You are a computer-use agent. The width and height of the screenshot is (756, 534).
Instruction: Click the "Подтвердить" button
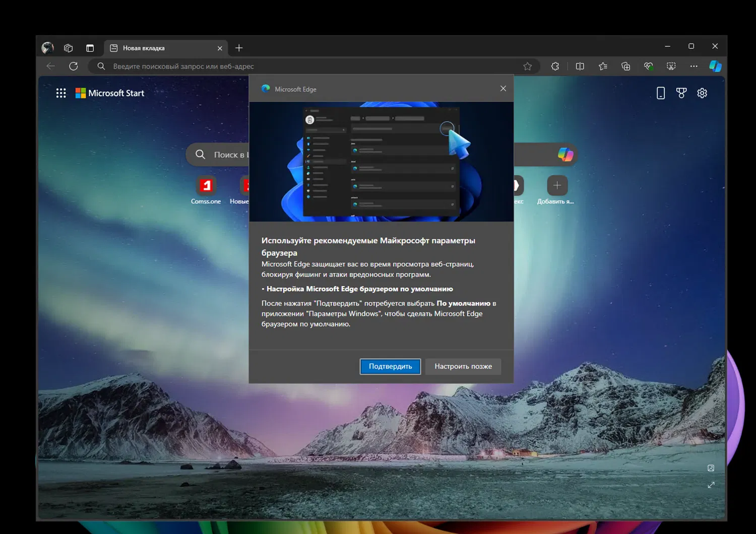(390, 366)
